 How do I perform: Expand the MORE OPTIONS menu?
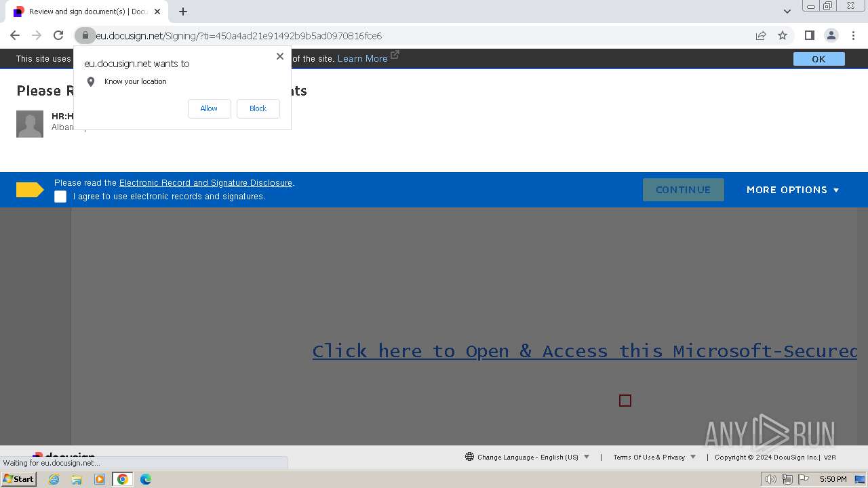793,190
